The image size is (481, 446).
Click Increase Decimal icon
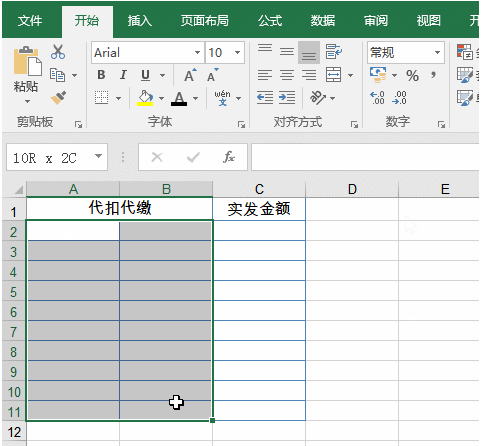[x=377, y=98]
